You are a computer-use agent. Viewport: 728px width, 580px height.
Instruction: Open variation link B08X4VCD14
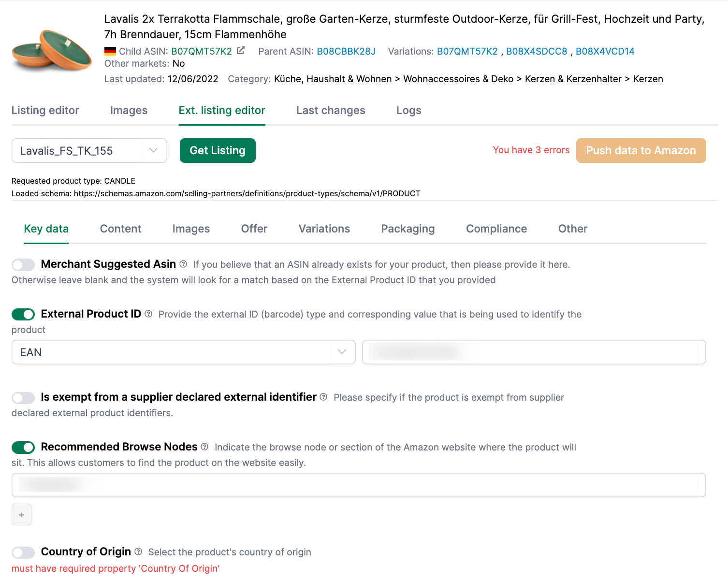(x=605, y=51)
